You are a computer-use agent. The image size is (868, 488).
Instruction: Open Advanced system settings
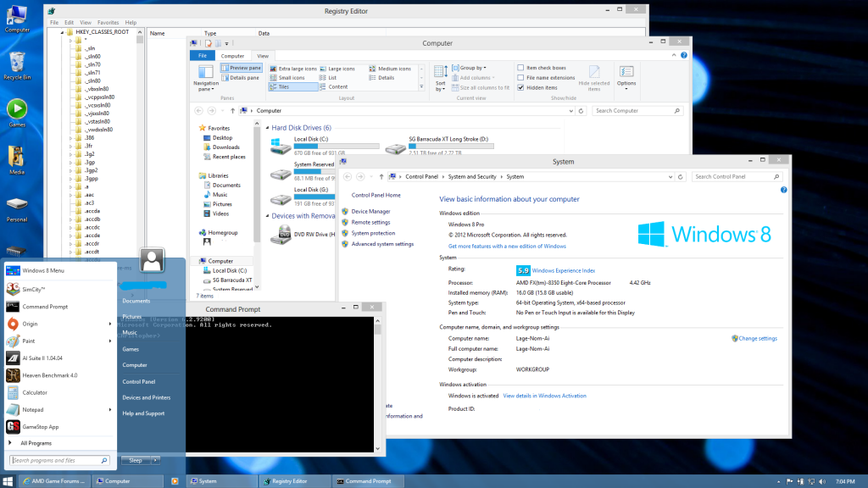tap(382, 244)
